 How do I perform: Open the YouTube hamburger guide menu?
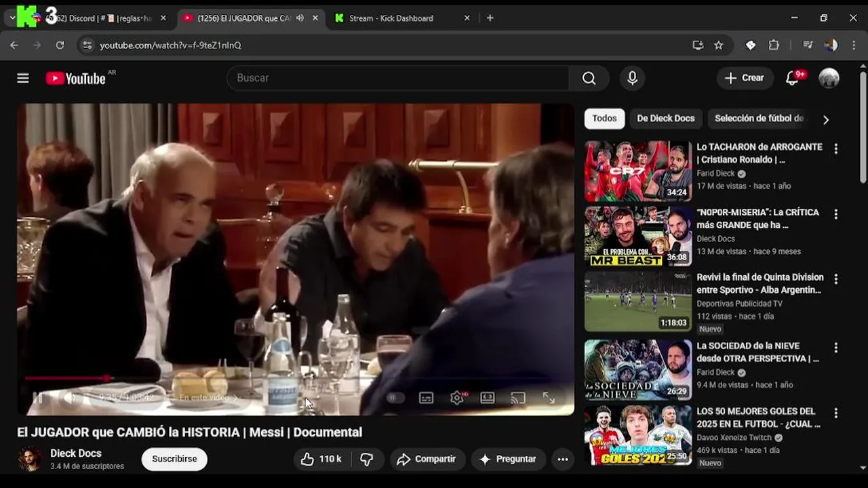[23, 78]
